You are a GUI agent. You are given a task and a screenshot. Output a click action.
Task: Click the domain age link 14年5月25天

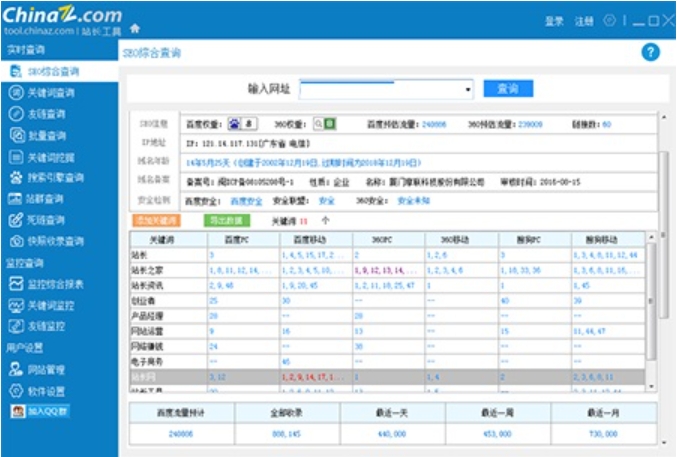click(x=304, y=163)
